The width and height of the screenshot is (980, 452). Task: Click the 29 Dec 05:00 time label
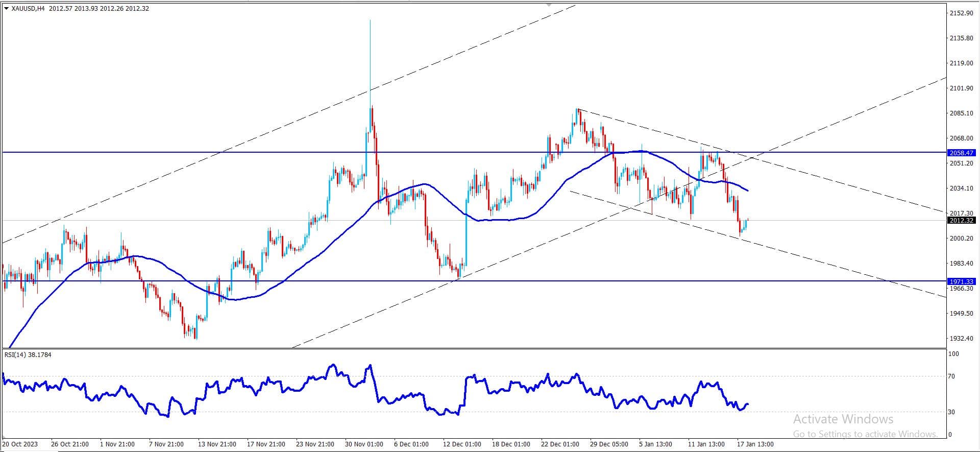609,444
